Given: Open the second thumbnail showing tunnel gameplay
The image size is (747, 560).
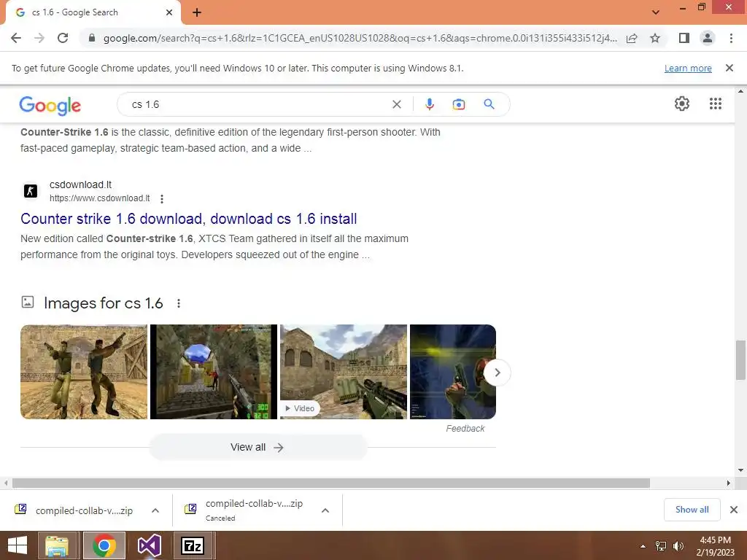Looking at the screenshot, I should pos(214,372).
